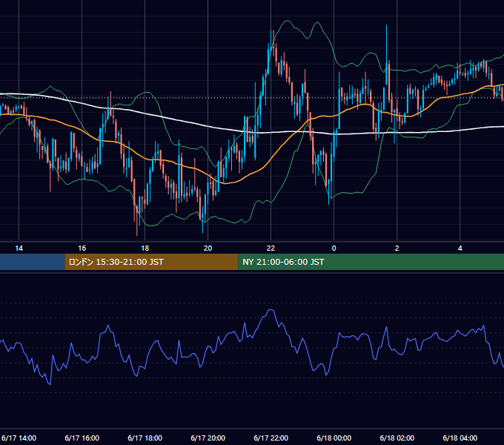Click the tall candle wick spike before 2 o'clock
Viewport: 504px width, 445px height.
click(386, 45)
